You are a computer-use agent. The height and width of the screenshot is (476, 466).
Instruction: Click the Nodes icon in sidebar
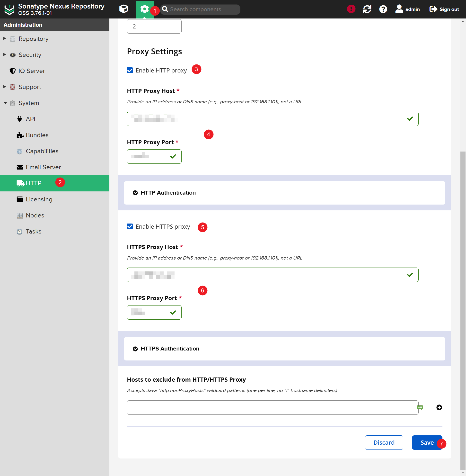coord(20,216)
